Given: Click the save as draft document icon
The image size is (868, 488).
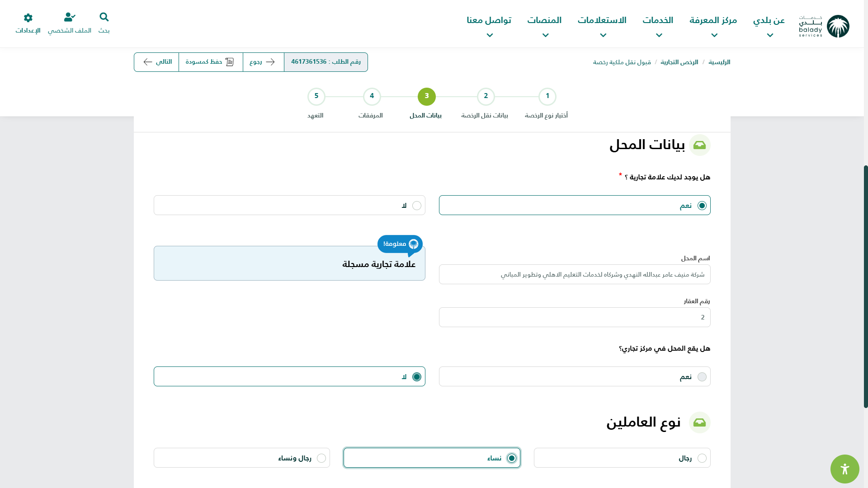Looking at the screenshot, I should tap(230, 62).
